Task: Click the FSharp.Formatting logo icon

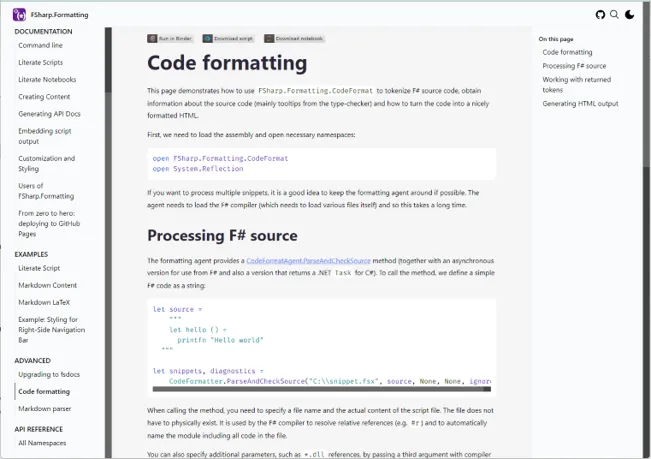Action: click(x=20, y=15)
